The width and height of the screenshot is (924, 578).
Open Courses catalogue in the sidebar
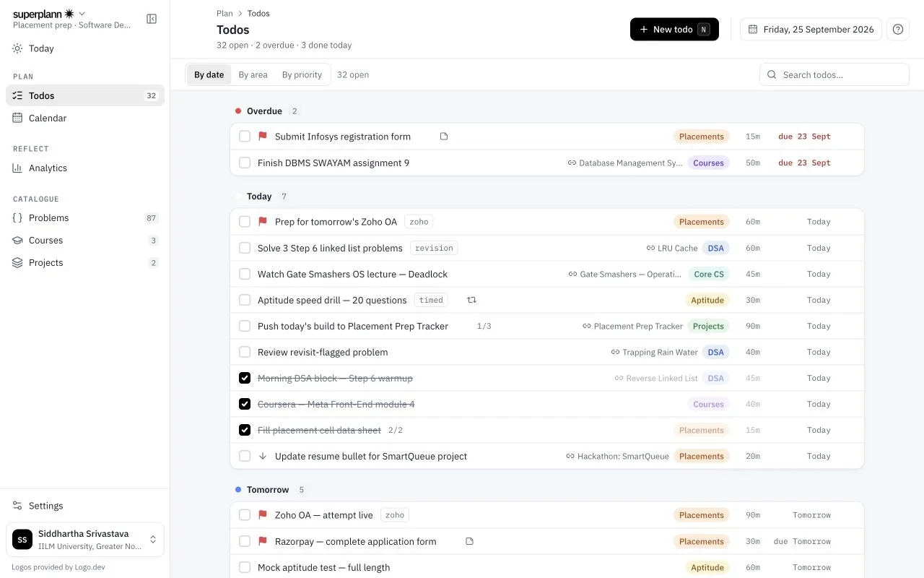click(x=85, y=240)
